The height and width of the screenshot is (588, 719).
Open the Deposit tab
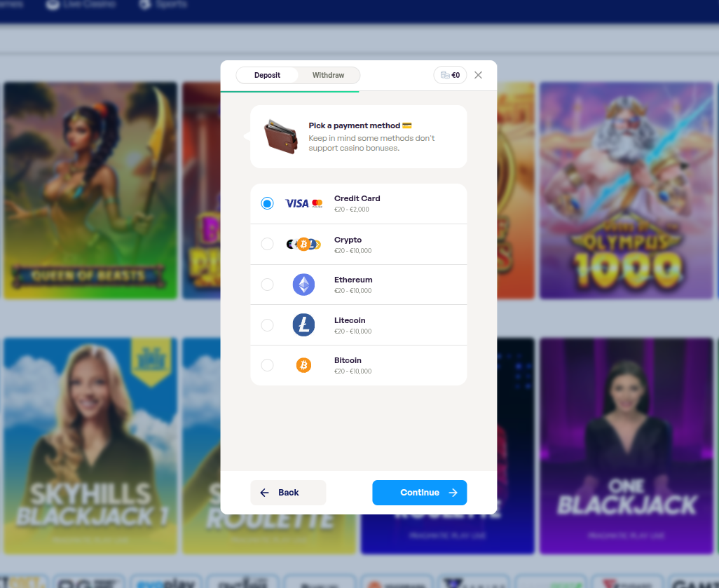[x=267, y=75]
